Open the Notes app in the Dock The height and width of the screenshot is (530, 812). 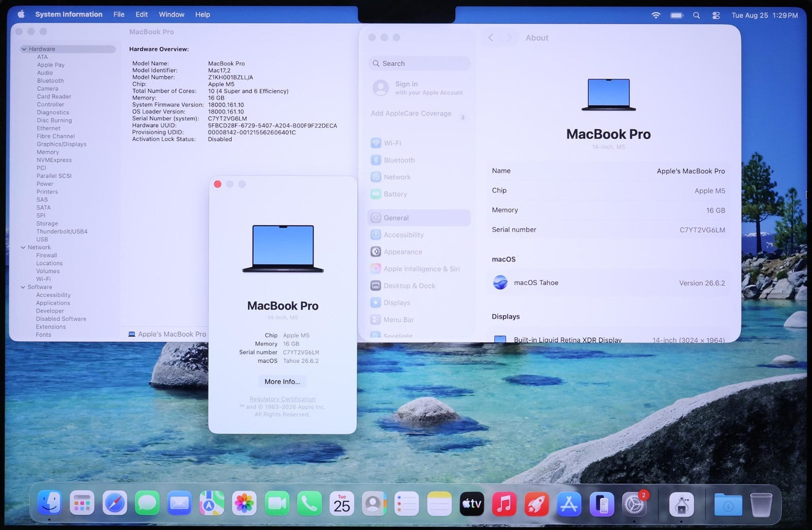pyautogui.click(x=439, y=503)
